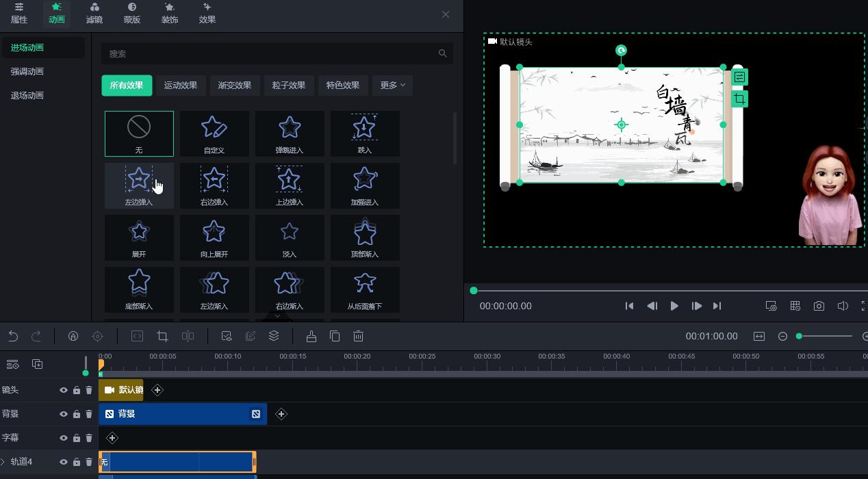The height and width of the screenshot is (479, 868).
Task: Click the undo arrow in timeline toolbar
Action: [x=13, y=336]
